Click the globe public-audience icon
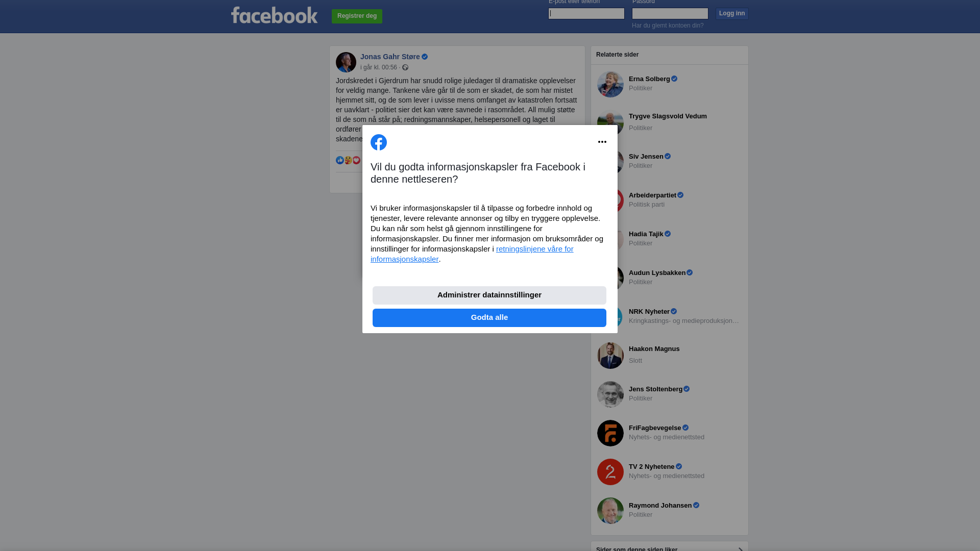980x551 pixels. 405,67
